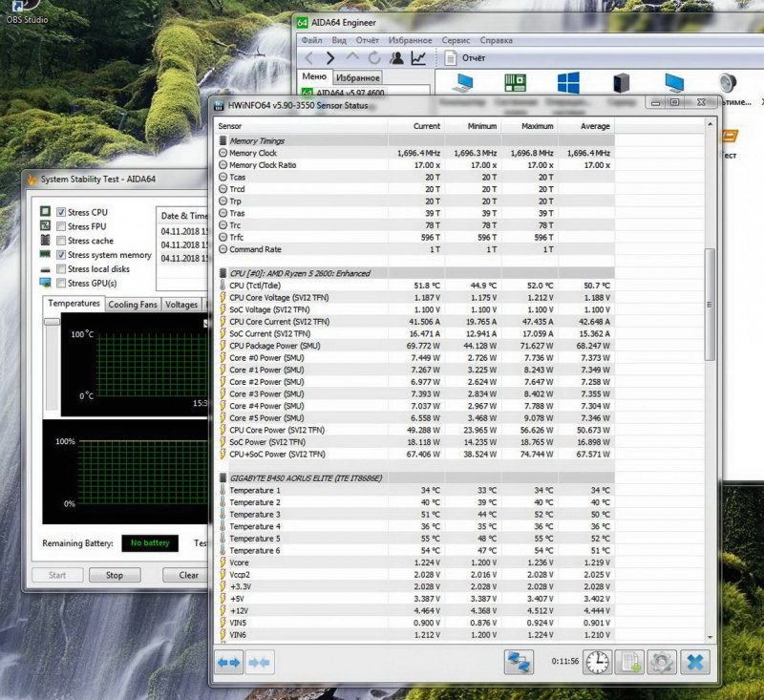Click the Sensor column header in HWiNFO64
The height and width of the screenshot is (700, 764).
(x=301, y=126)
